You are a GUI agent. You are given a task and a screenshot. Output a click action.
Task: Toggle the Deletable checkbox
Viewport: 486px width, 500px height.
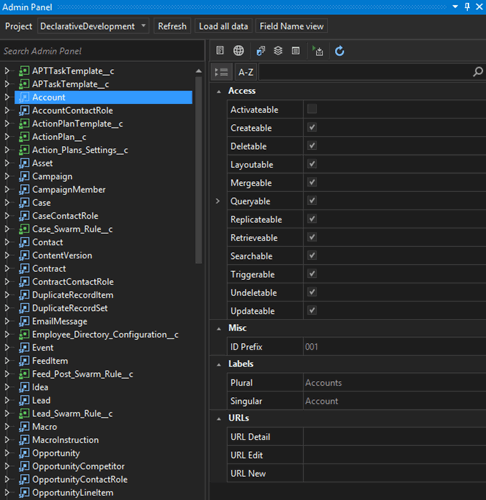click(x=312, y=146)
